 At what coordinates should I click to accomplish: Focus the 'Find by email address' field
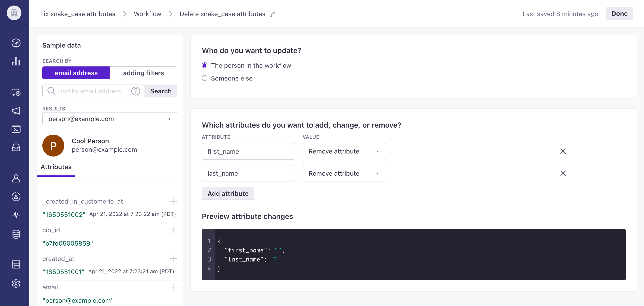tap(93, 91)
